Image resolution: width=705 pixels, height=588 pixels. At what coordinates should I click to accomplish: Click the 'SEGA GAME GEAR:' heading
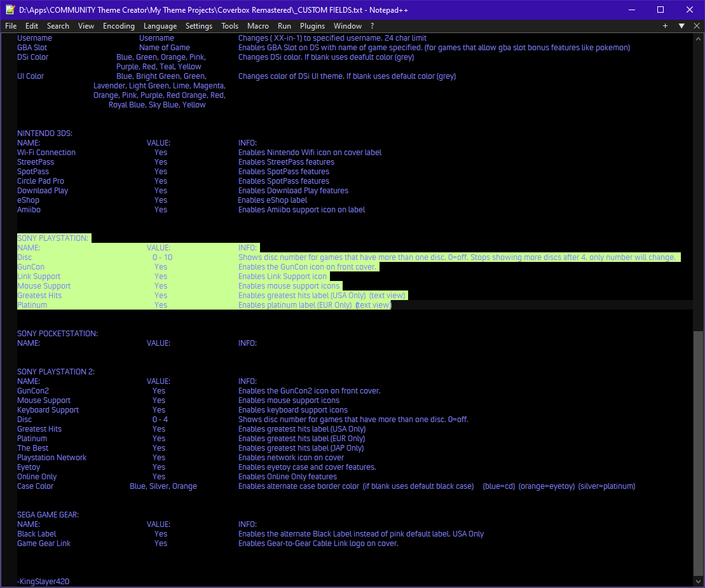pos(48,515)
